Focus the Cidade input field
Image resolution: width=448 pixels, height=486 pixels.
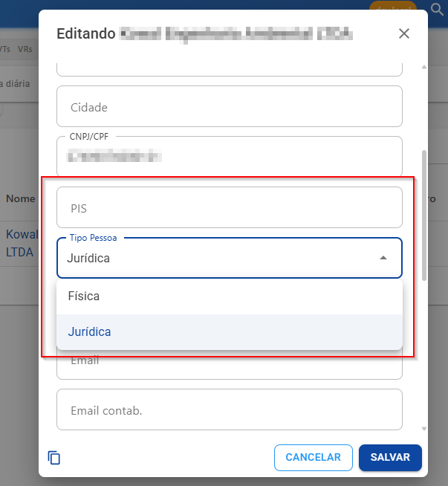[x=230, y=106]
